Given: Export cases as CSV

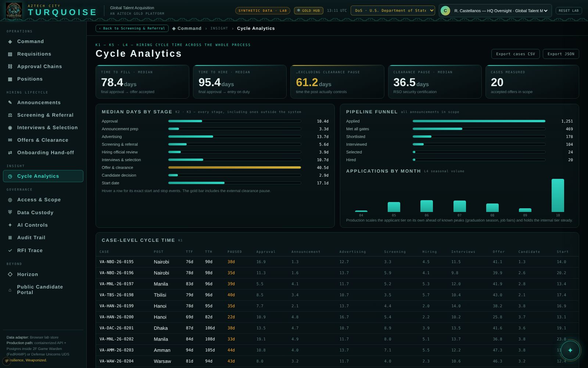Looking at the screenshot, I should pos(515,54).
